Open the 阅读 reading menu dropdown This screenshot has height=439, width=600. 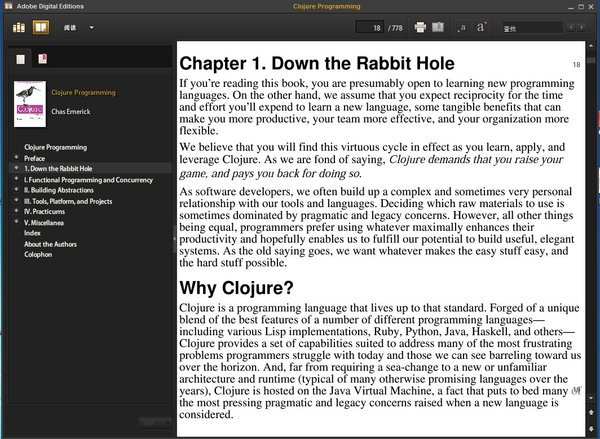[79, 28]
